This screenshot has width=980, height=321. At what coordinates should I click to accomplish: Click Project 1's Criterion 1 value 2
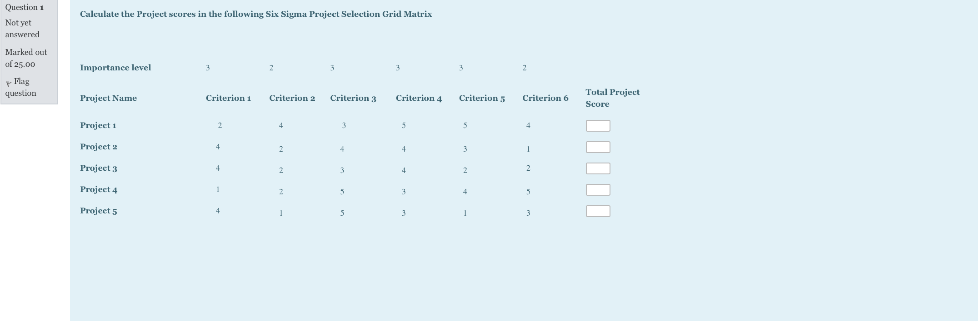(x=220, y=125)
